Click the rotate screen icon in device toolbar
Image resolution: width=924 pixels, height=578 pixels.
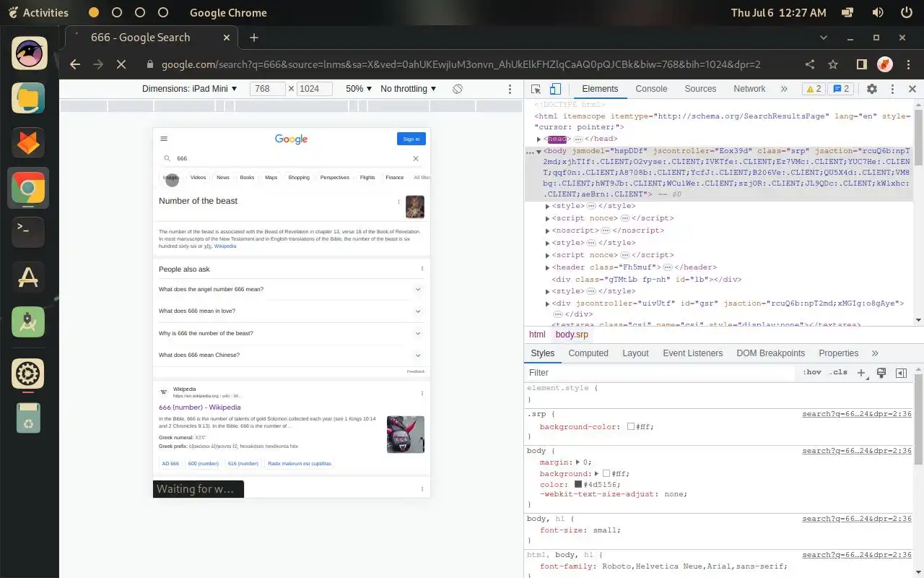(458, 89)
